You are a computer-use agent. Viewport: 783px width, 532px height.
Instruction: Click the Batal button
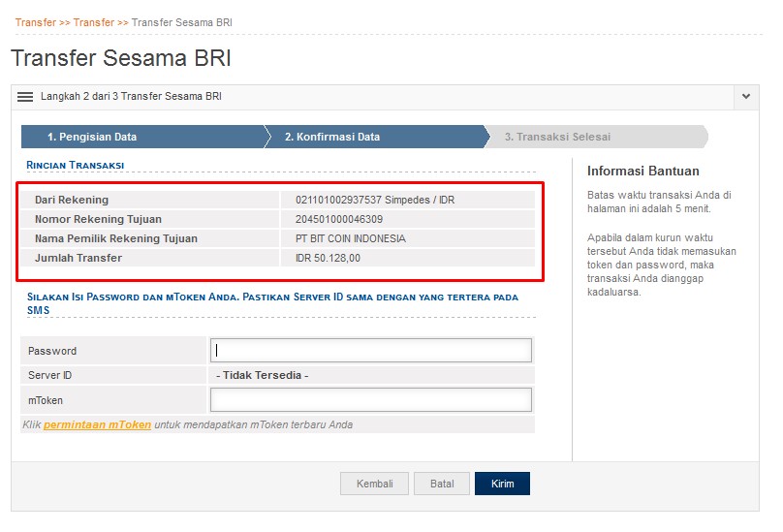pos(442,484)
